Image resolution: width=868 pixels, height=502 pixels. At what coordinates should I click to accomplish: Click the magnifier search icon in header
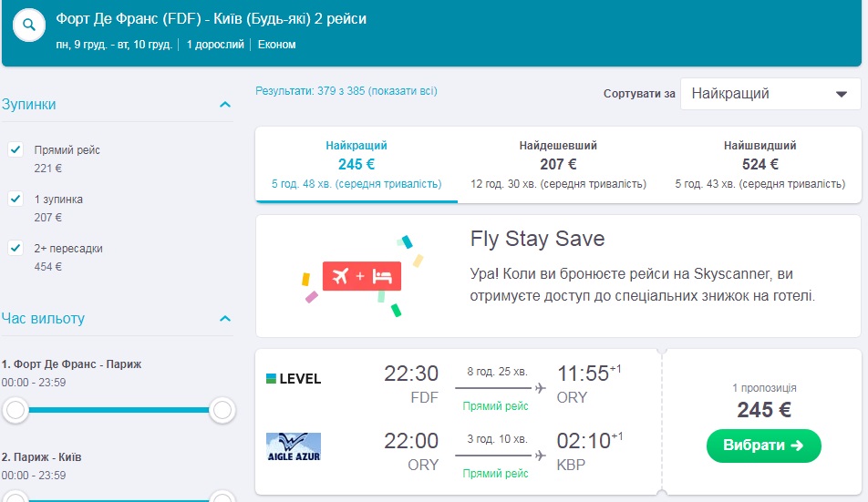pos(29,26)
